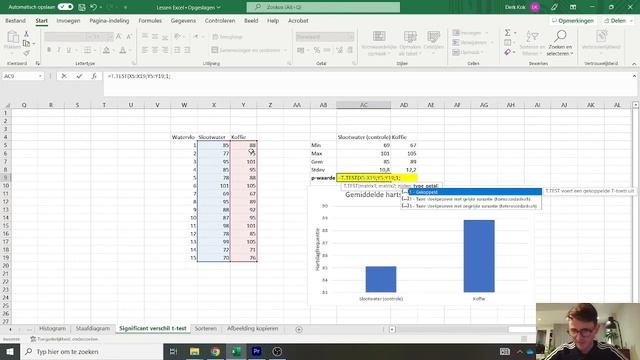Open the Sorteren sheet tab
This screenshot has height=360, width=640.
tap(206, 329)
